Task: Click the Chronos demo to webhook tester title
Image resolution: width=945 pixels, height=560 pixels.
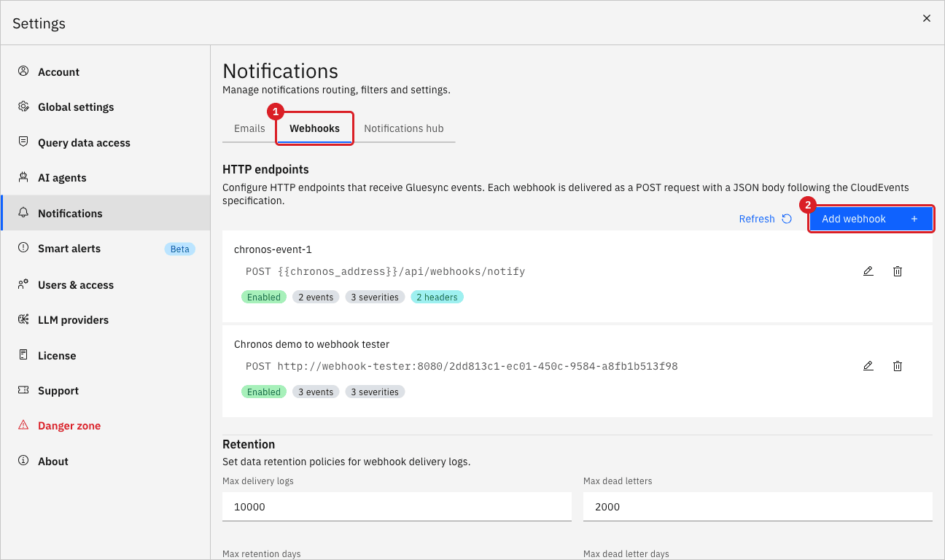Action: (x=312, y=344)
